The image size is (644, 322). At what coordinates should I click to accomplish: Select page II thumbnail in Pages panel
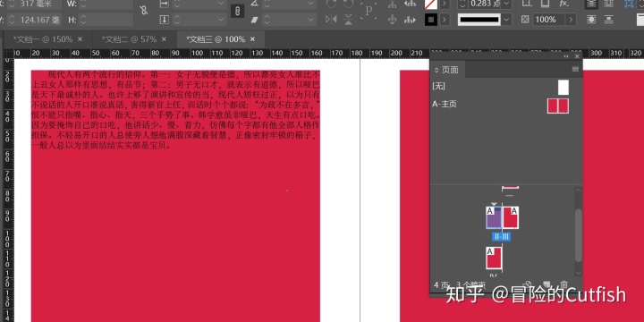pos(494,217)
